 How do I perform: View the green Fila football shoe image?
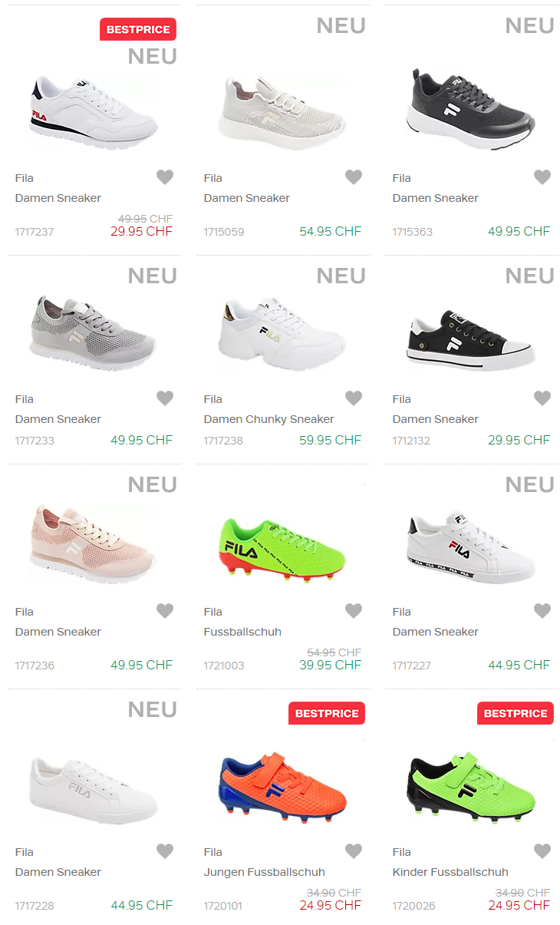282,547
